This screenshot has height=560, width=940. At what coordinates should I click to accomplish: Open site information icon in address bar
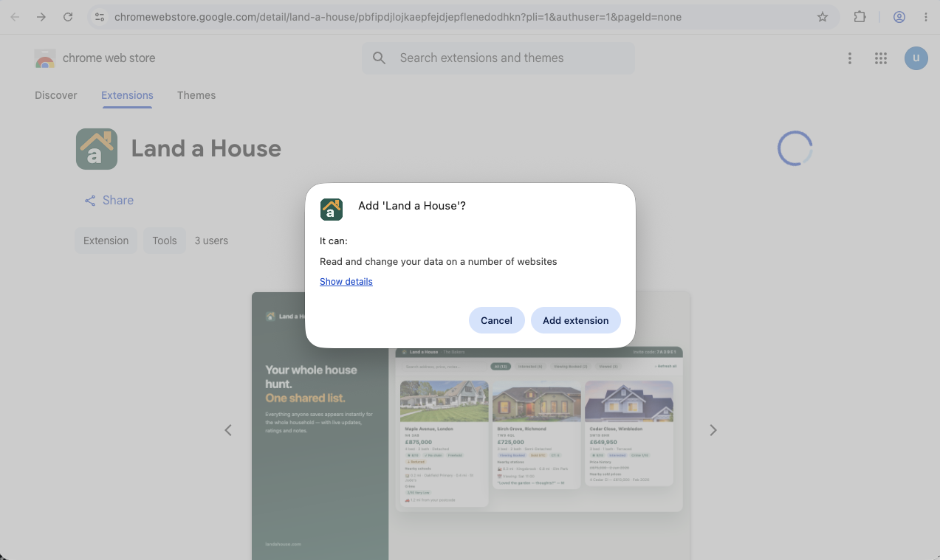(x=100, y=17)
